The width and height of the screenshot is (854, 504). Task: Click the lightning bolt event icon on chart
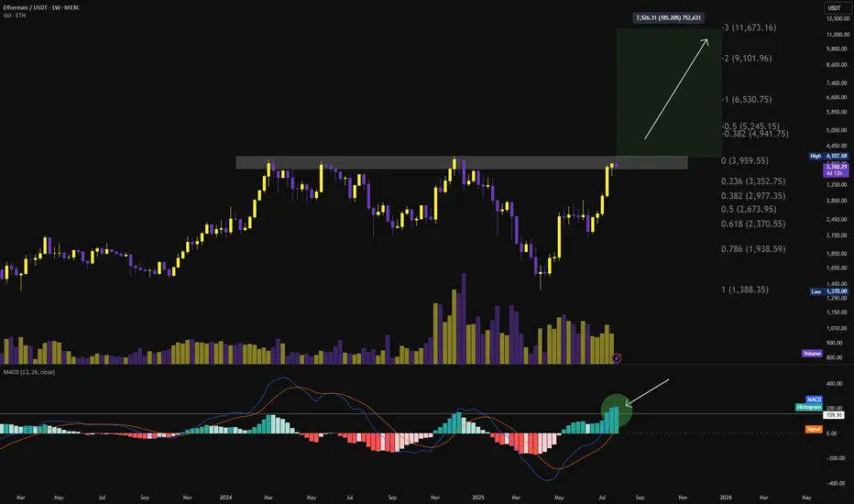(x=617, y=358)
